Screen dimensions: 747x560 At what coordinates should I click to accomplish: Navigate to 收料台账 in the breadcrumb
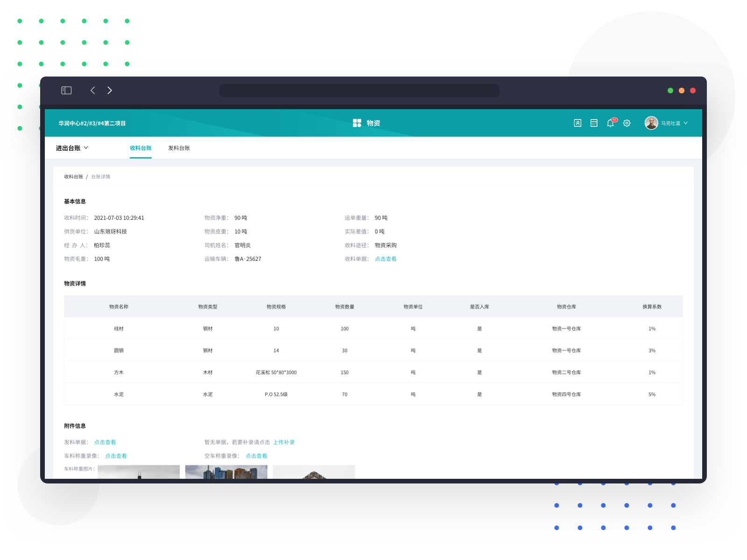73,177
